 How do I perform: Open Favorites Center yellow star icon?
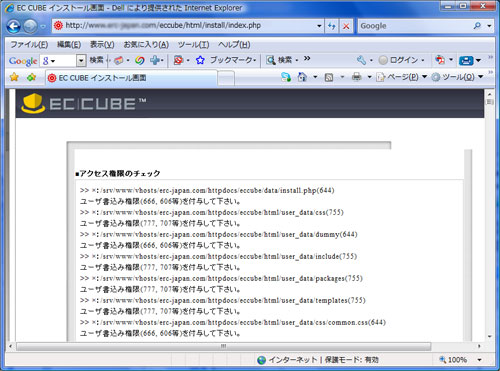14,77
